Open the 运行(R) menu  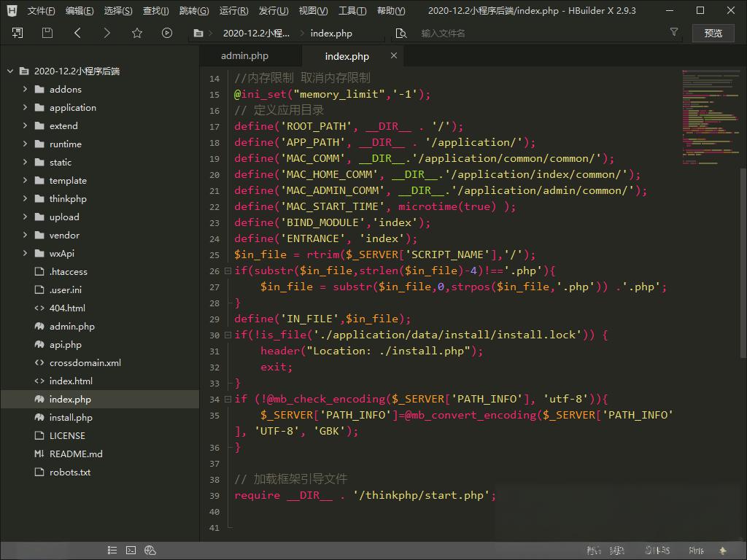pyautogui.click(x=234, y=10)
